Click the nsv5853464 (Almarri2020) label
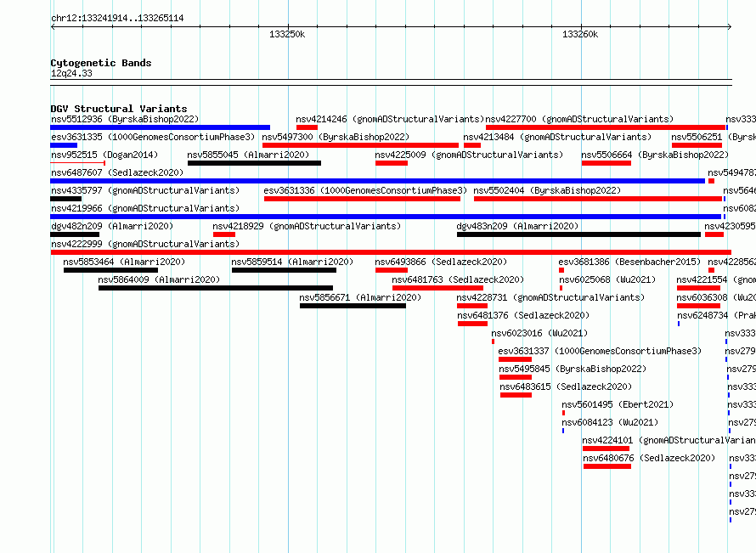 (x=124, y=262)
